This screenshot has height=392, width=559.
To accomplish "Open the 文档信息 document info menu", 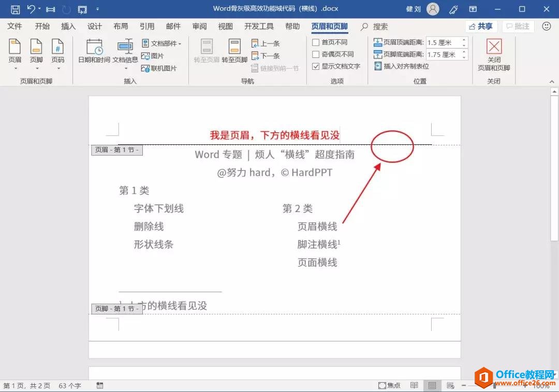I will (125, 54).
